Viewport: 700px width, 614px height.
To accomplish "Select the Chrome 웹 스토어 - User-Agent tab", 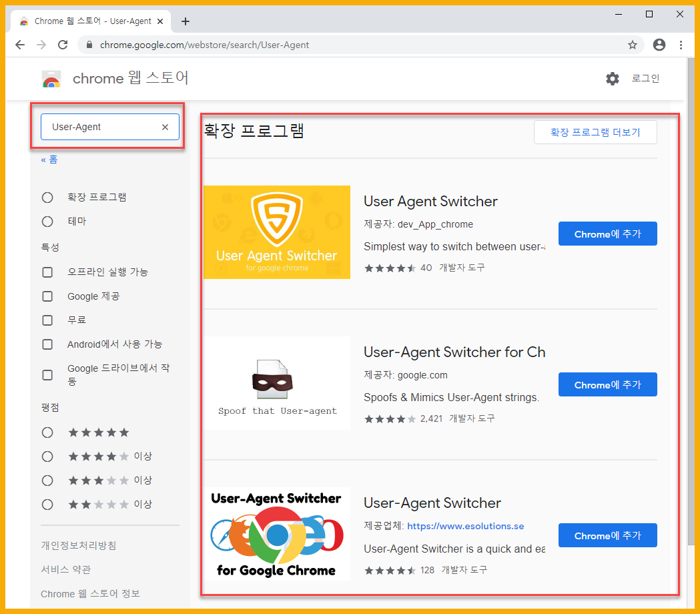I will 91,21.
